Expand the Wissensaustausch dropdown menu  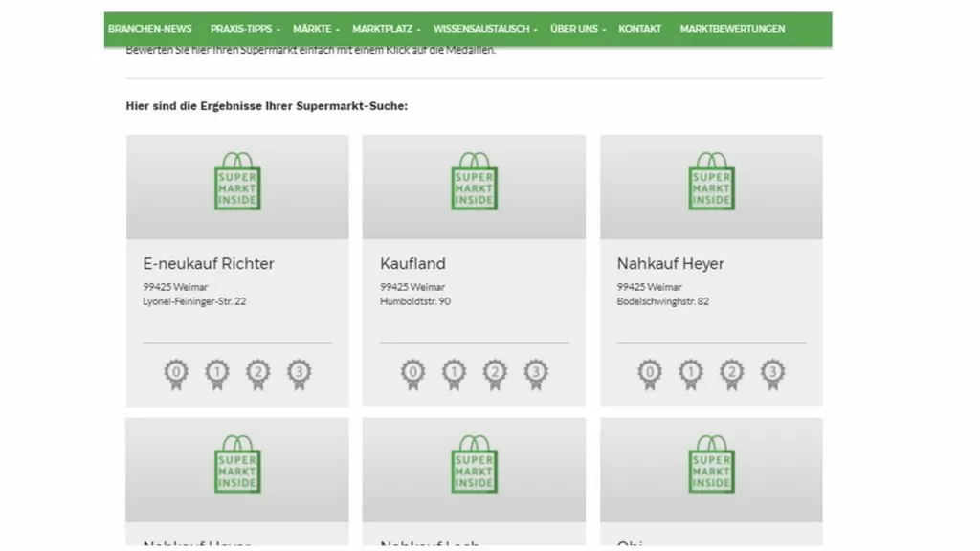(485, 29)
